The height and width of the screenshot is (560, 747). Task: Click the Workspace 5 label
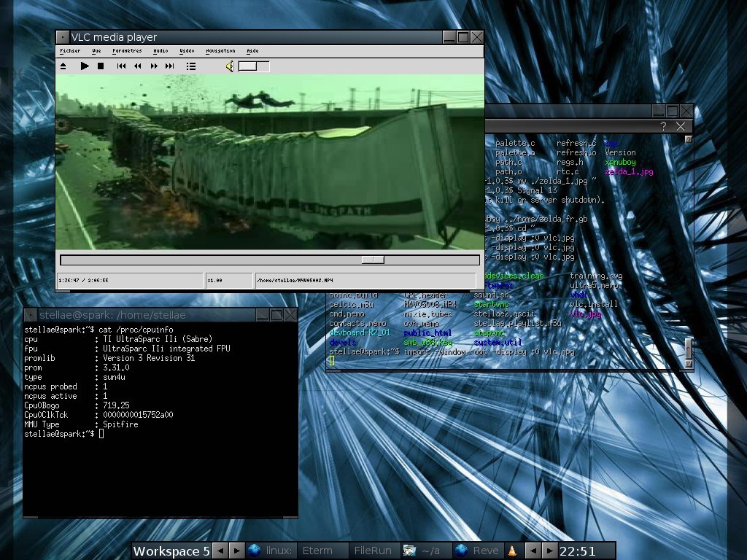171,551
